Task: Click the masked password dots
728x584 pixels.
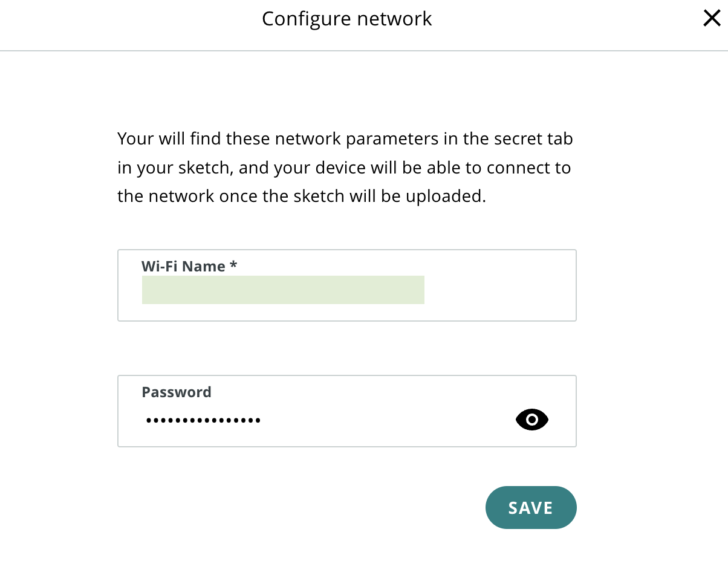Action: pyautogui.click(x=203, y=420)
